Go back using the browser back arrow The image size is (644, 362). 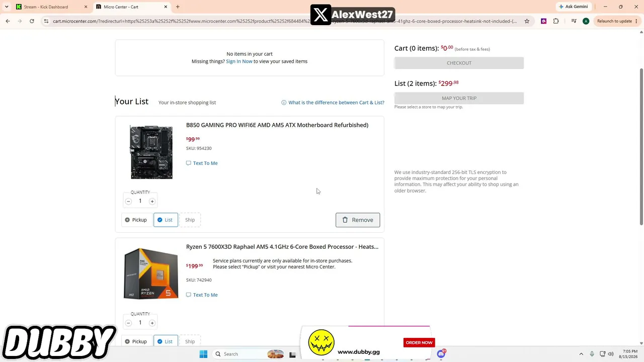[x=8, y=21]
